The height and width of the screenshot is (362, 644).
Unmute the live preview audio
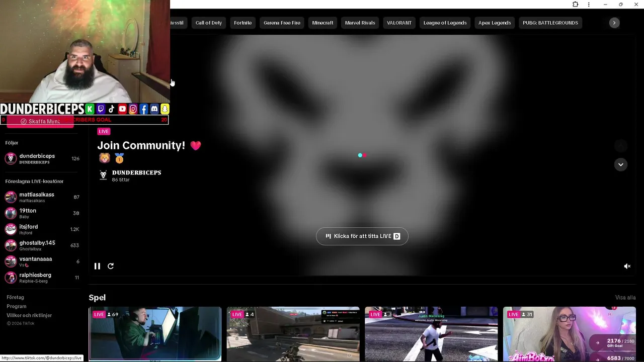point(627,266)
